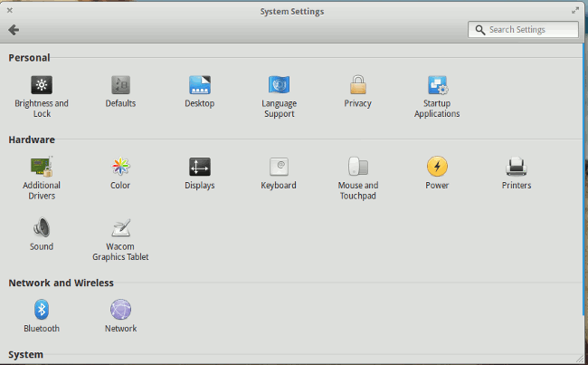
Task: Select the Network settings icon
Action: pyautogui.click(x=120, y=311)
